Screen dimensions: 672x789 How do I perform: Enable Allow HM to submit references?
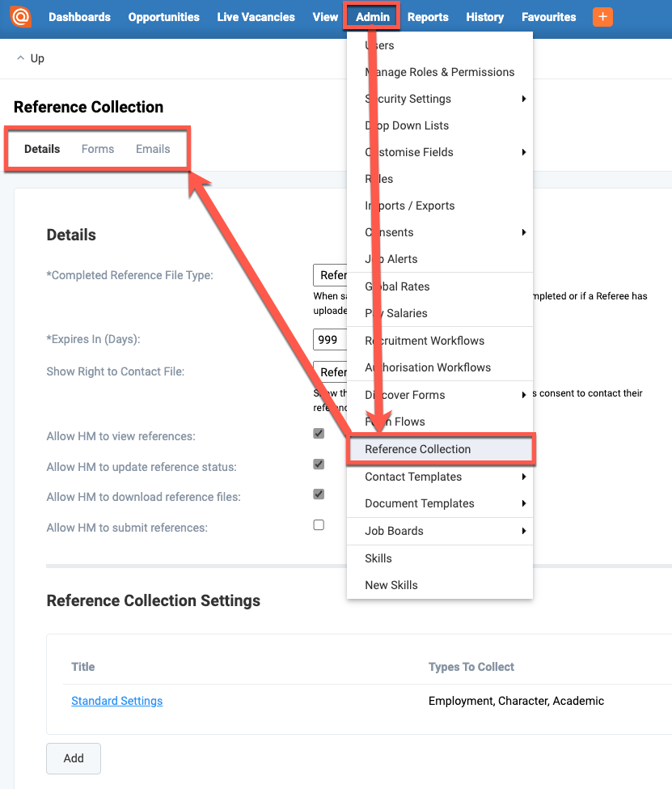coord(319,525)
